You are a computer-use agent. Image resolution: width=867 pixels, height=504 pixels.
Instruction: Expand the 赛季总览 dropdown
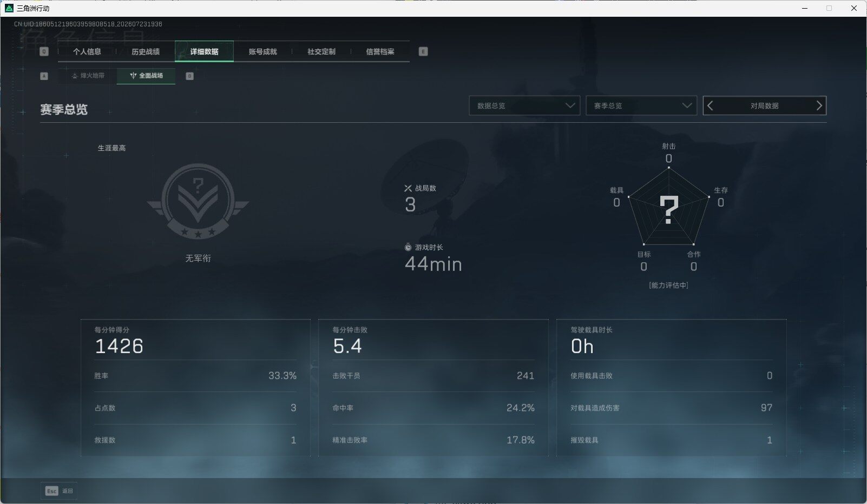641,105
